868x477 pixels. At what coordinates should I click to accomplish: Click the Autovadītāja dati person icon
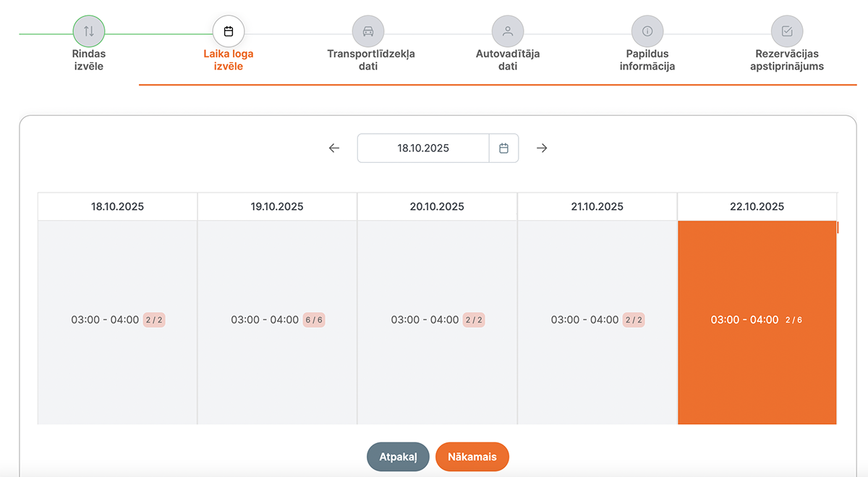[x=508, y=31]
